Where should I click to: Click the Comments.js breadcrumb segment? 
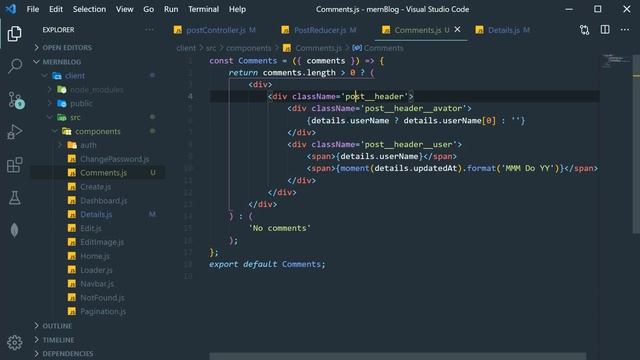312,48
